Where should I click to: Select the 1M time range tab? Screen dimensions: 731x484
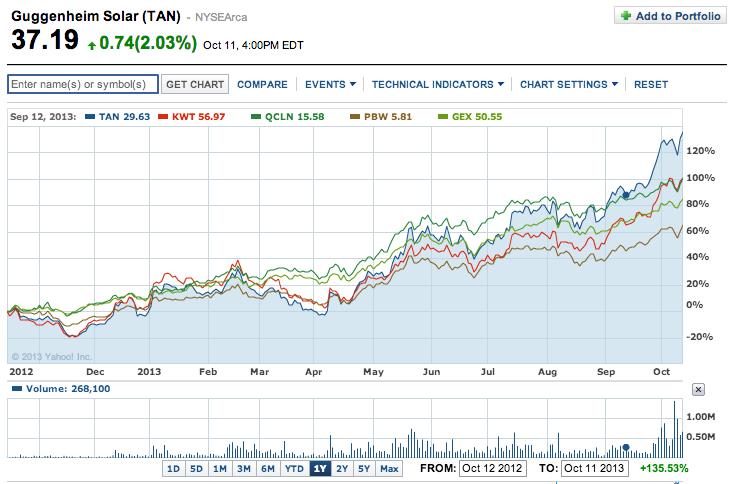click(220, 469)
